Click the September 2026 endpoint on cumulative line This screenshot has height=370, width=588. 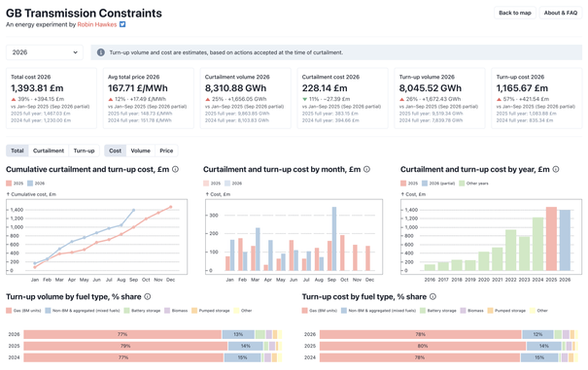coord(133,210)
